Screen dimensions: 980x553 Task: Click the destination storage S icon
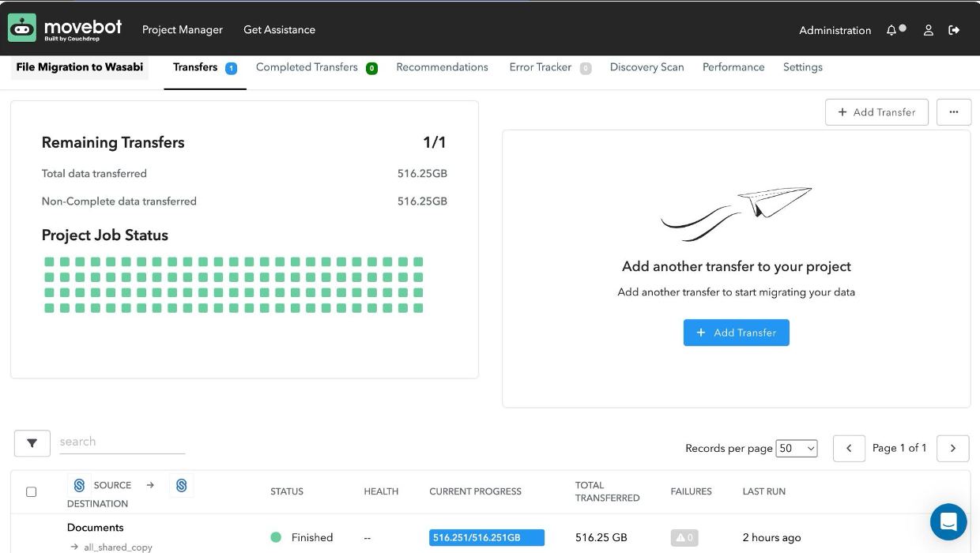click(x=181, y=485)
